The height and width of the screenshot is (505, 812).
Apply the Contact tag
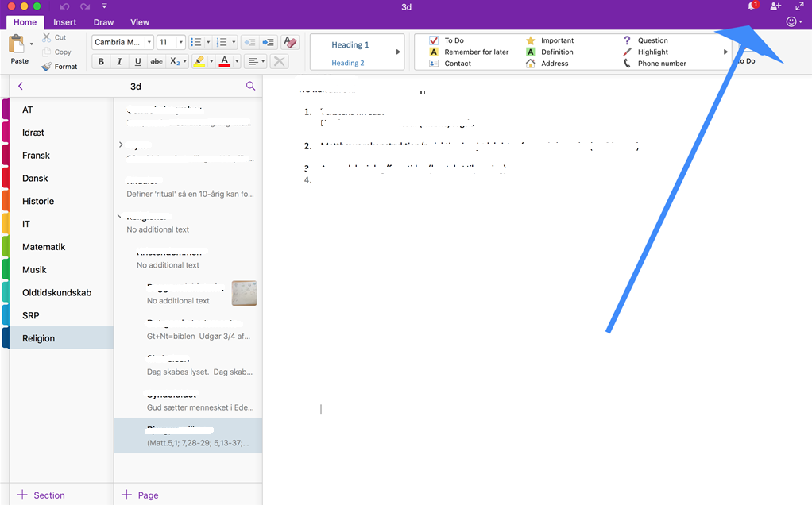coord(450,64)
